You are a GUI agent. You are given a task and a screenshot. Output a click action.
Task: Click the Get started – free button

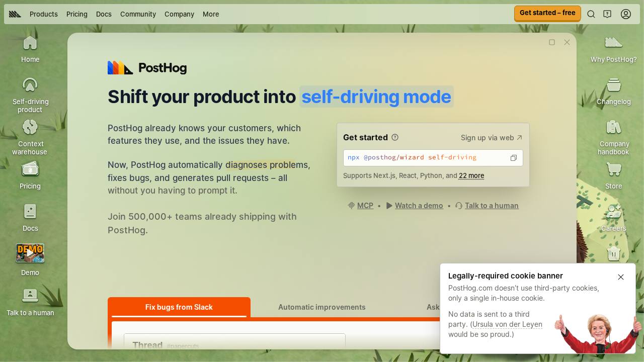click(547, 13)
